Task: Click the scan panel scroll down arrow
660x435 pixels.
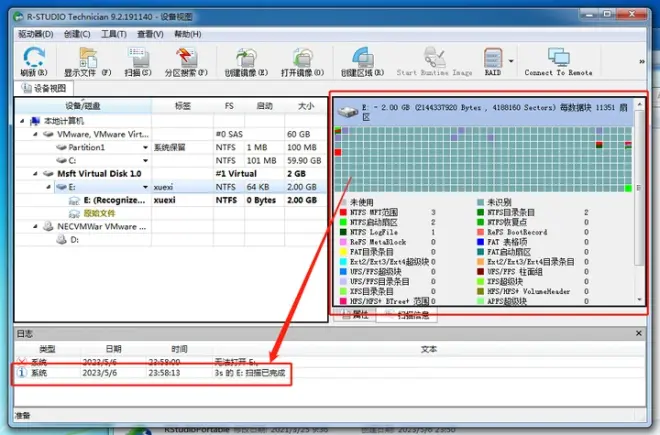Action: click(639, 300)
